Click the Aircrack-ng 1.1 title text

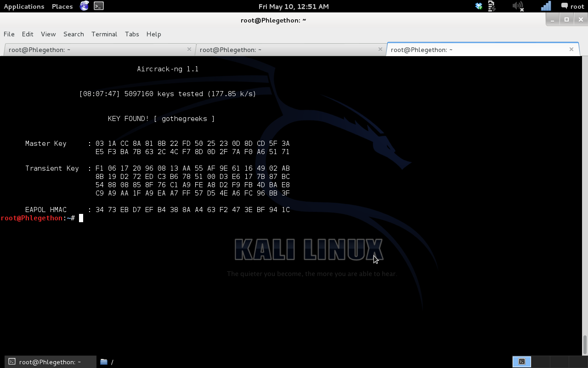click(x=168, y=69)
